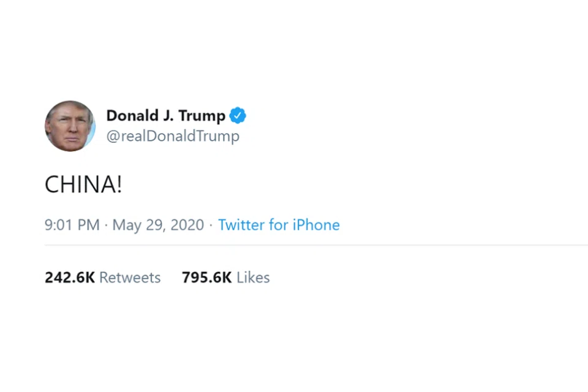
Task: Click the word iPhone in source link
Action: click(316, 225)
